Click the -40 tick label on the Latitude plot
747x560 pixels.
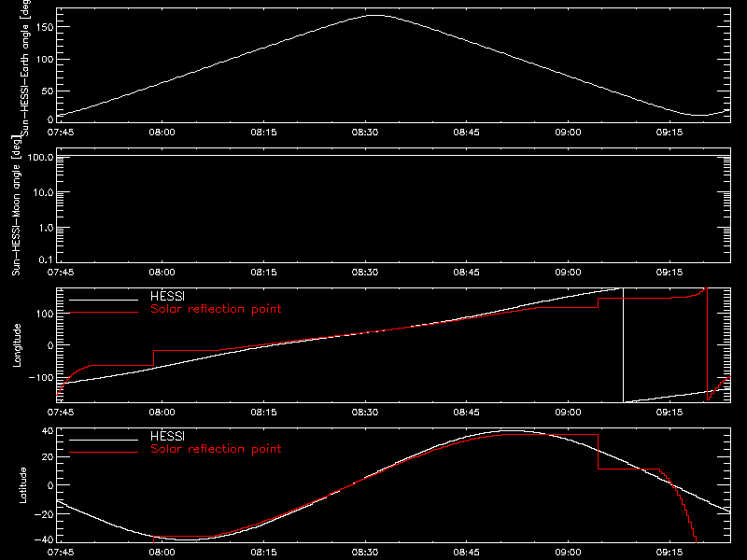point(44,539)
